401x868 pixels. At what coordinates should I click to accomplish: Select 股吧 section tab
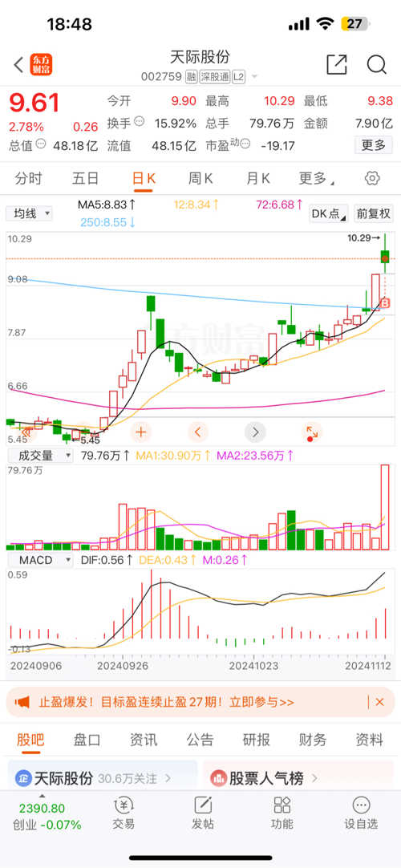(x=30, y=740)
